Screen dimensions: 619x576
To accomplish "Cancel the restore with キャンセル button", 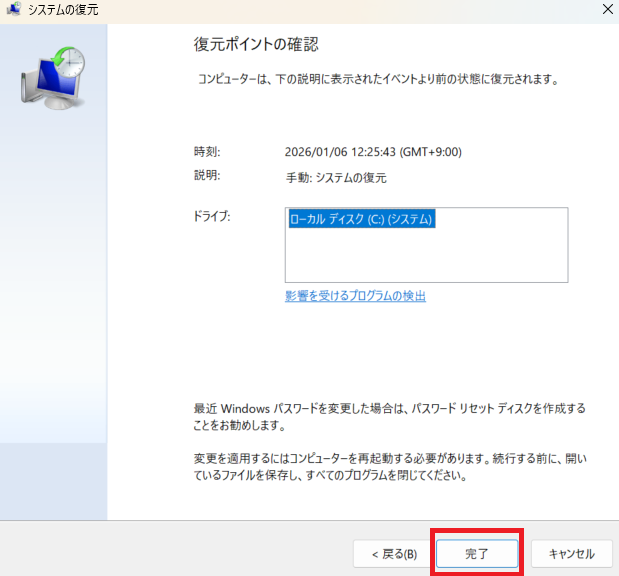I will click(571, 553).
